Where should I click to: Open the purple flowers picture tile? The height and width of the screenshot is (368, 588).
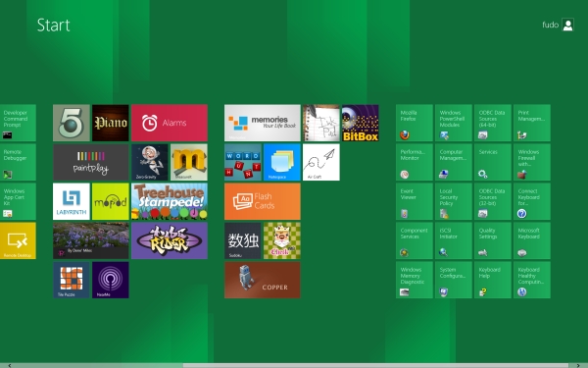91,240
